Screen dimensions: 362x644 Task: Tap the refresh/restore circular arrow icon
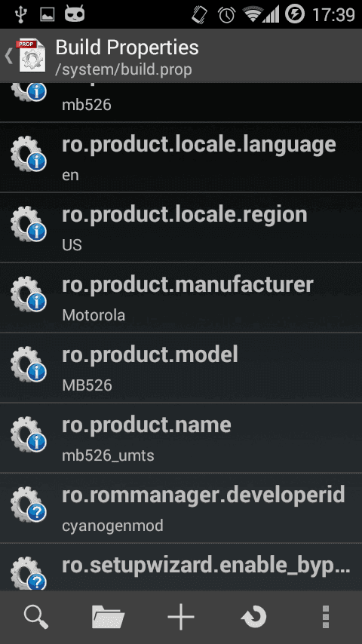coord(253,617)
